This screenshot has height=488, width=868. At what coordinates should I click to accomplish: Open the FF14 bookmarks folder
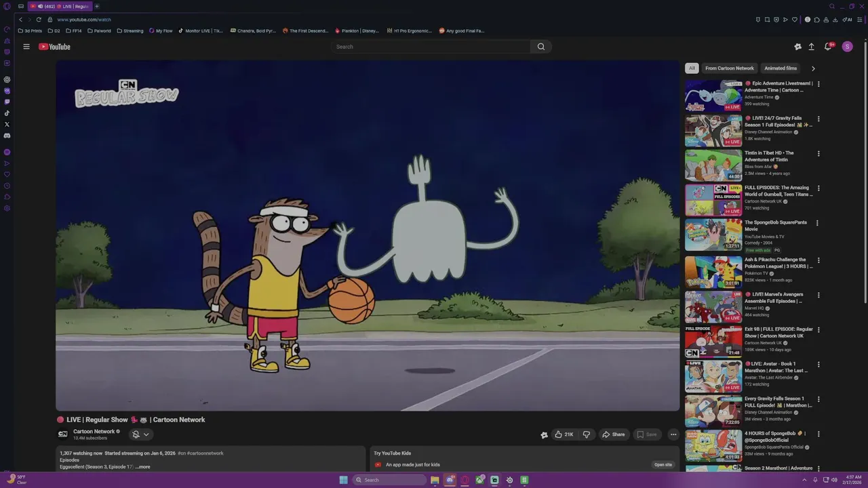coord(74,30)
